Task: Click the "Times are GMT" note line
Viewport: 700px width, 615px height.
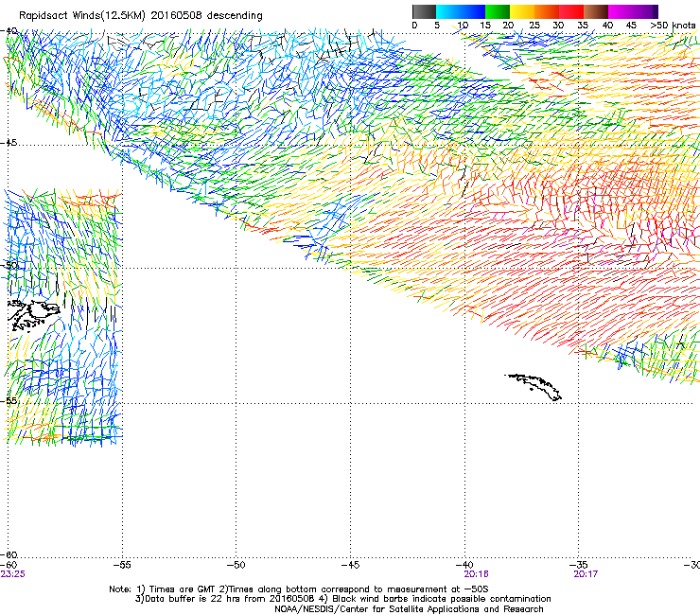Action: [299, 589]
